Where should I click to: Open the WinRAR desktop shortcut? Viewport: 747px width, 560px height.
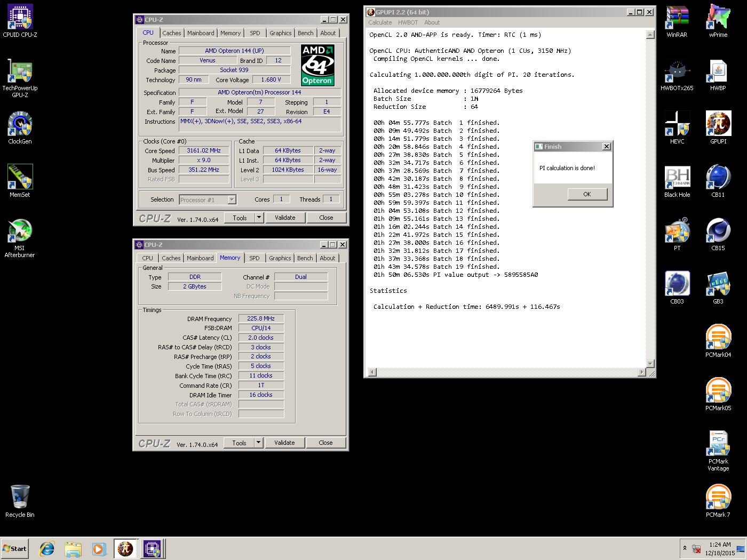pyautogui.click(x=677, y=21)
